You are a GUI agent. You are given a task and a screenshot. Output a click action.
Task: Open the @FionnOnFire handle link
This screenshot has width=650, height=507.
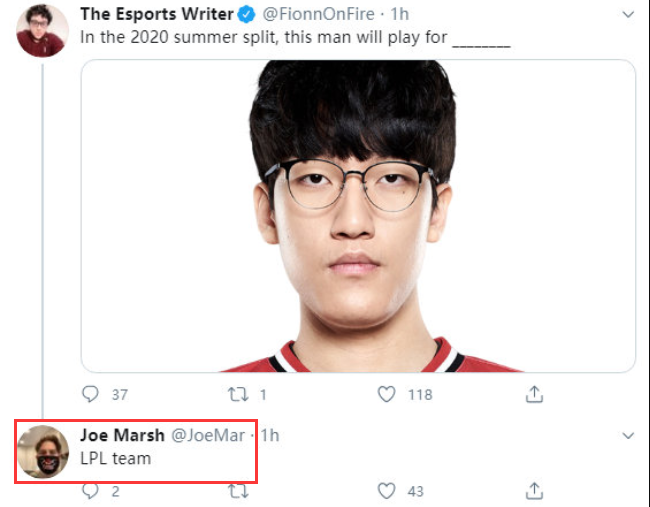pyautogui.click(x=318, y=15)
